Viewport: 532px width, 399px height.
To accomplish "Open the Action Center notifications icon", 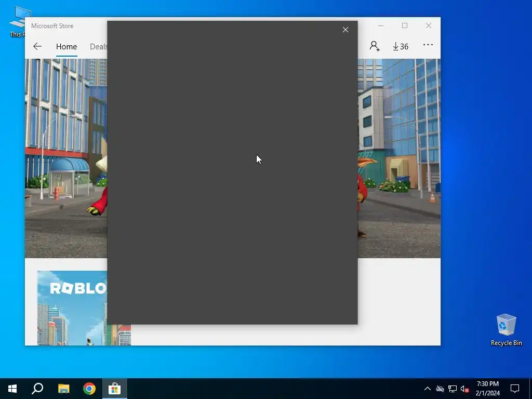I will (515, 389).
